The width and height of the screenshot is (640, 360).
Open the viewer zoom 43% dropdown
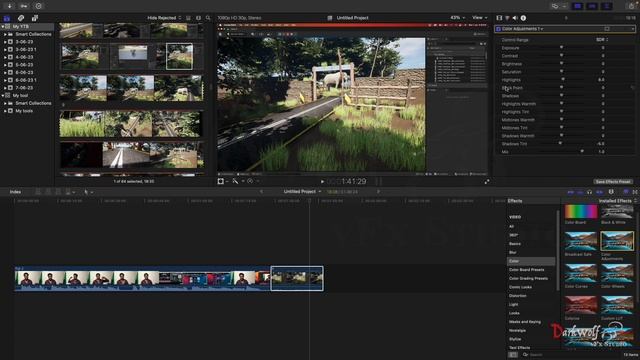coord(458,18)
